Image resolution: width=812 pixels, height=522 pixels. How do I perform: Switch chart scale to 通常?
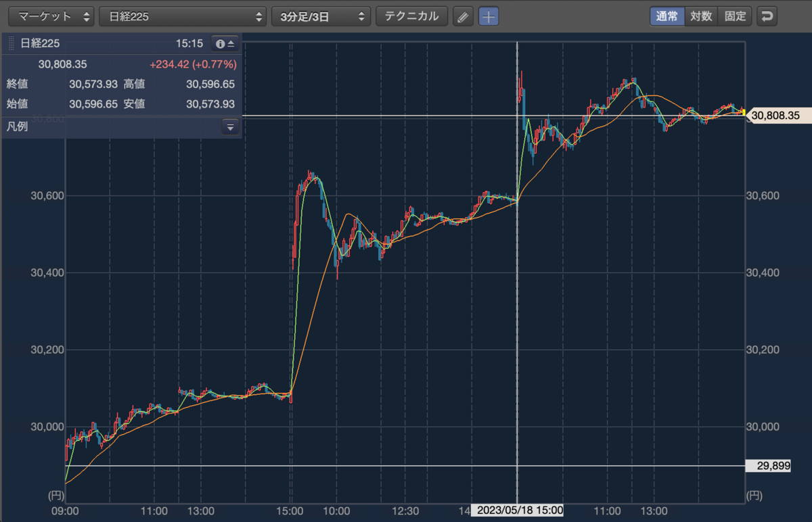point(667,16)
